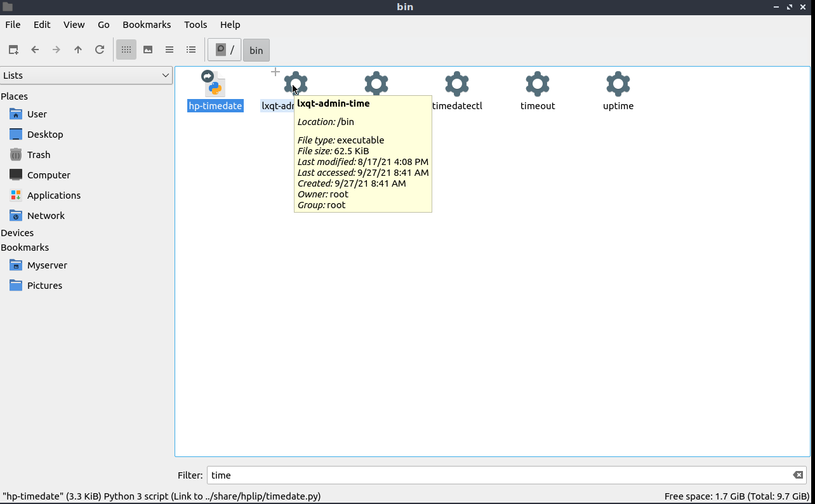Click into the Filter input field

[x=495, y=475]
